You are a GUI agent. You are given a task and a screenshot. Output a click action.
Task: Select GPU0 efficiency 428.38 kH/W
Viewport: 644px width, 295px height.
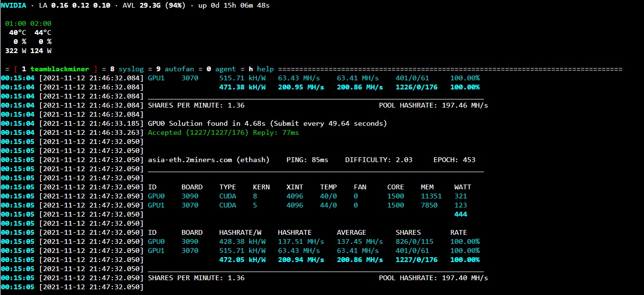coord(243,241)
